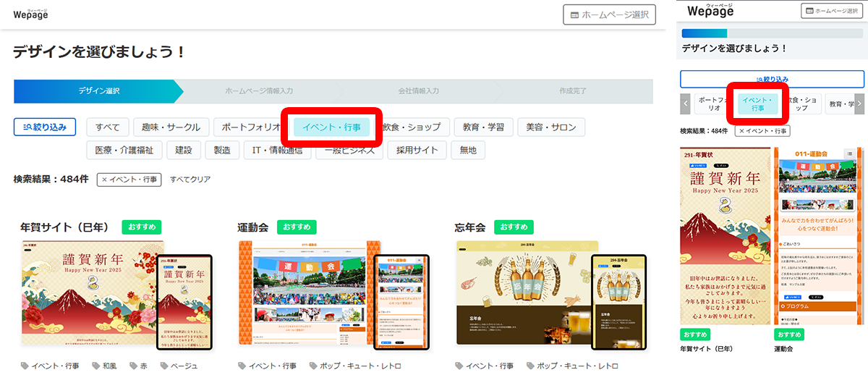Click the イベント・行事 tag under 忘年会
Screen dimensions: 868x375
pos(483,366)
